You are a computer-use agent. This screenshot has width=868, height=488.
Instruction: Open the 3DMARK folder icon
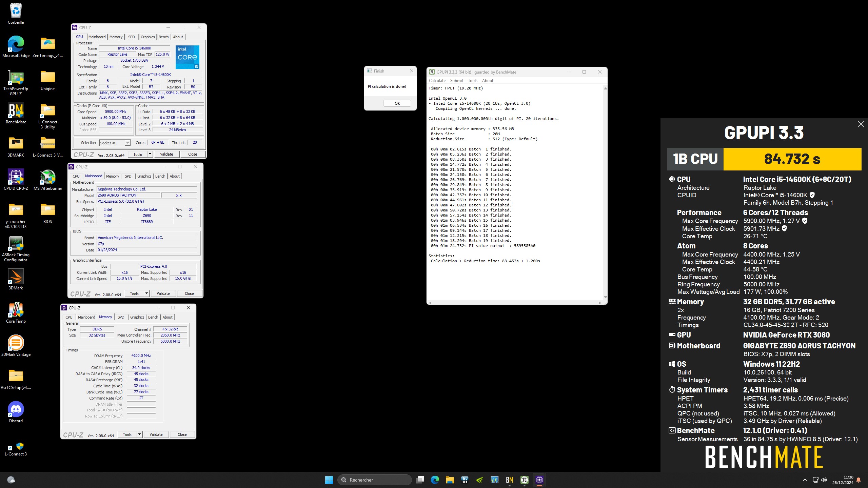16,147
